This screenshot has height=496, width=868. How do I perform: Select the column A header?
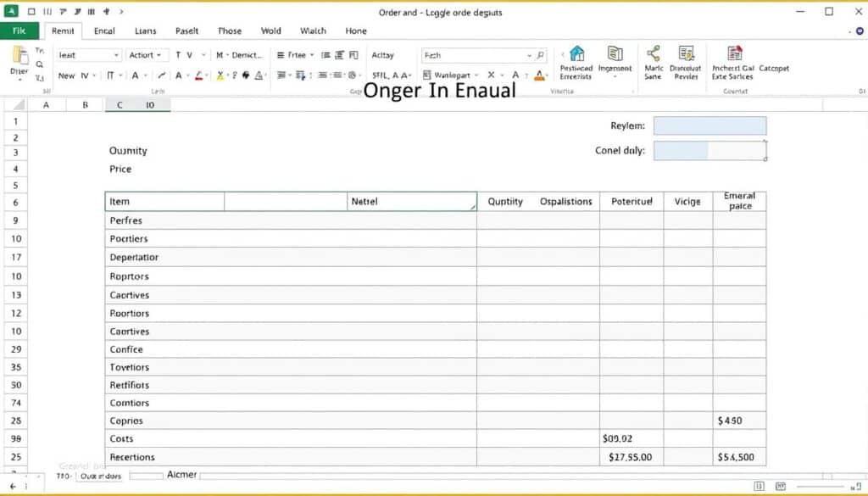pyautogui.click(x=46, y=105)
